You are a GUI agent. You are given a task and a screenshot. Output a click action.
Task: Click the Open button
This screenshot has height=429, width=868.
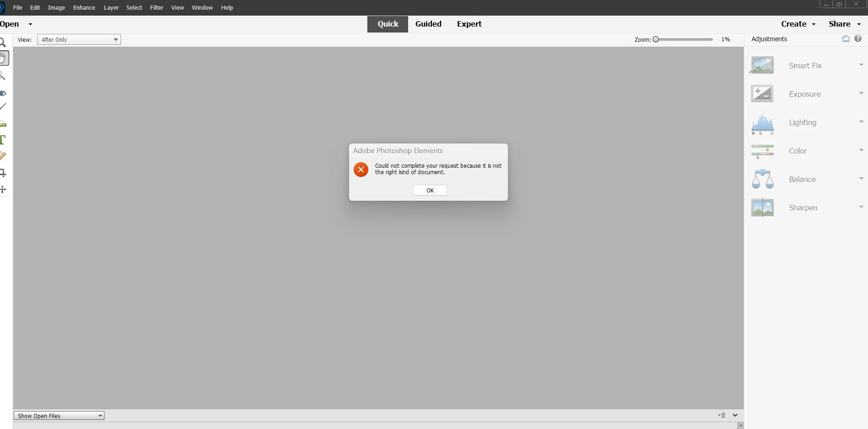[x=9, y=24]
